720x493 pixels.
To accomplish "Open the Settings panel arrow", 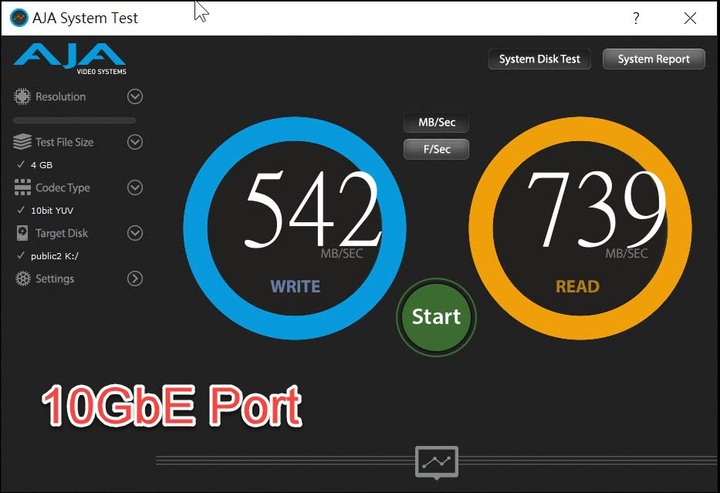I will point(135,279).
